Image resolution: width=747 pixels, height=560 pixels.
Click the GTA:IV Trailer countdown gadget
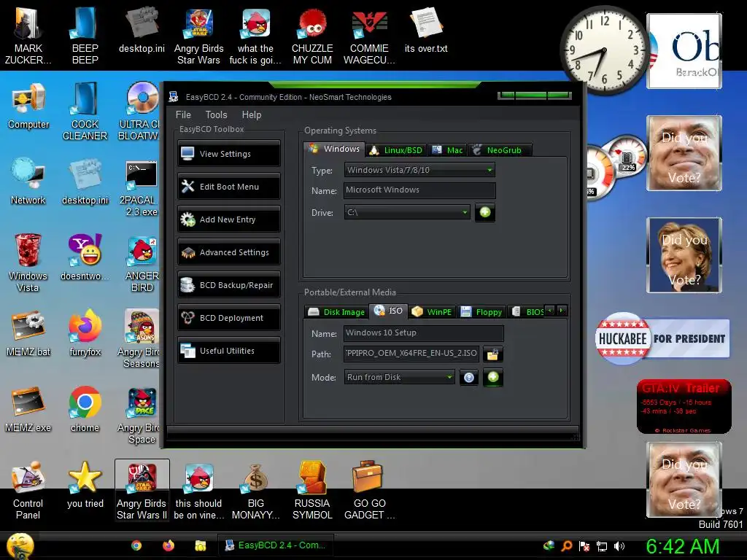click(684, 407)
